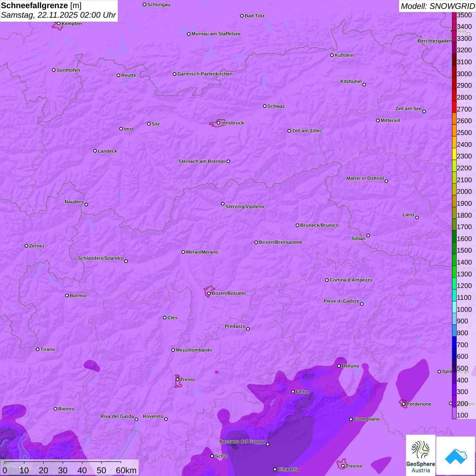Click the GeoSphere Austria logo
The height and width of the screenshot is (476, 476).
[421, 455]
